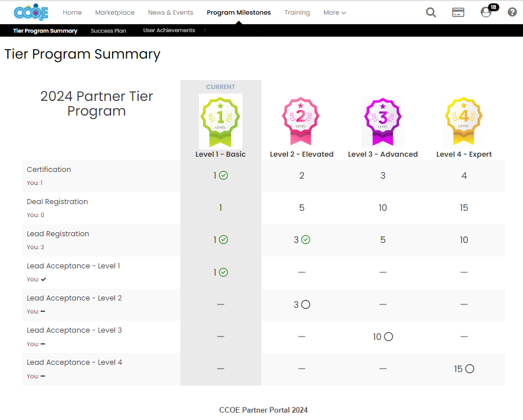
Task: Open the Marketplace menu item
Action: pyautogui.click(x=114, y=12)
